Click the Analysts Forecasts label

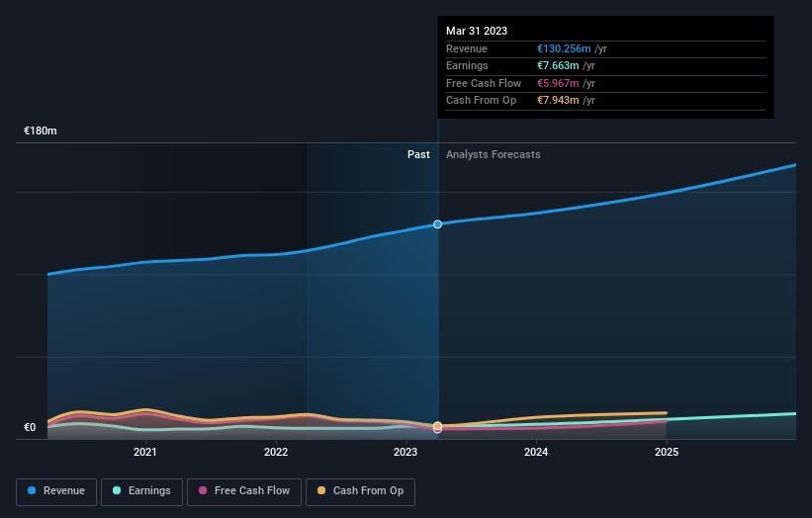click(x=493, y=155)
